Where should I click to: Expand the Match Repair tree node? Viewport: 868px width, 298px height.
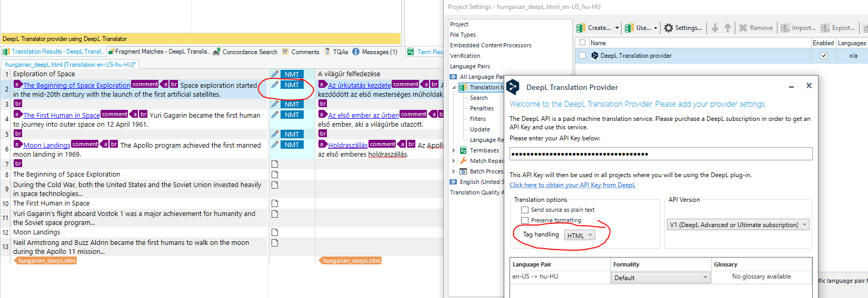click(x=454, y=161)
